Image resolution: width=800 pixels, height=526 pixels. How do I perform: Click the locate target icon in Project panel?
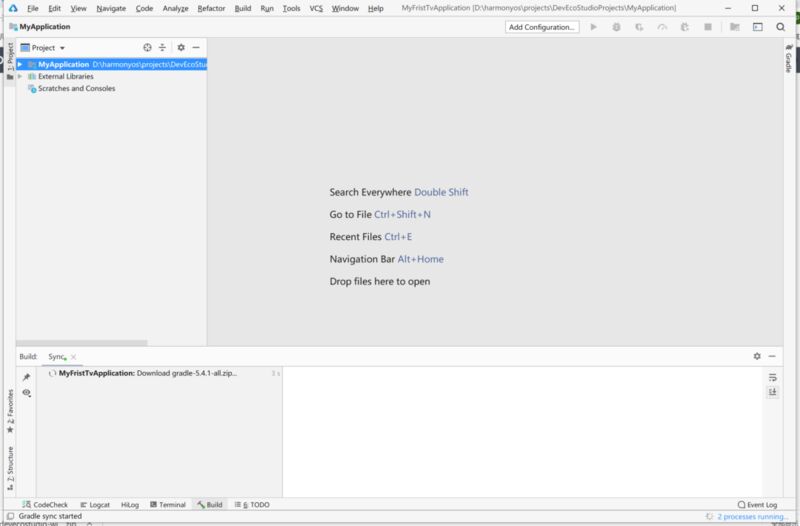(147, 47)
